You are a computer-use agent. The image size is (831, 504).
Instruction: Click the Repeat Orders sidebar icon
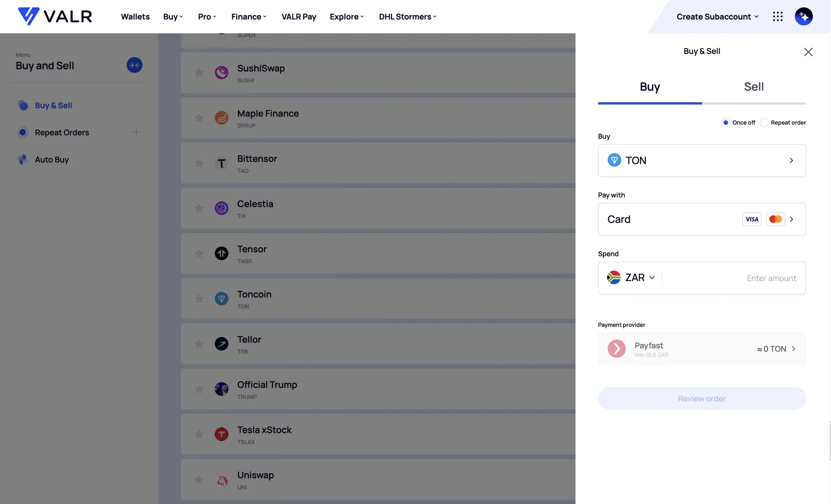(23, 133)
